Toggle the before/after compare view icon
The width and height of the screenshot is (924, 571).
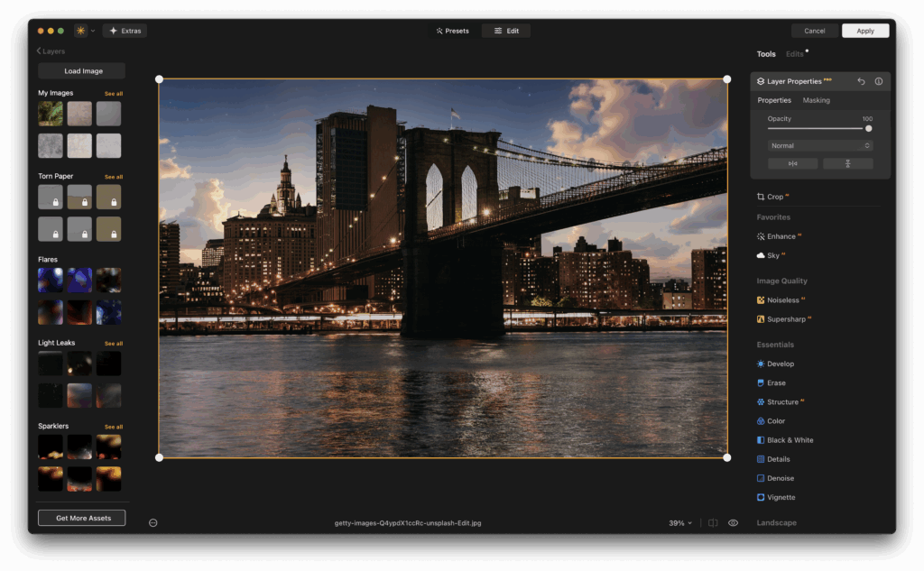(713, 522)
